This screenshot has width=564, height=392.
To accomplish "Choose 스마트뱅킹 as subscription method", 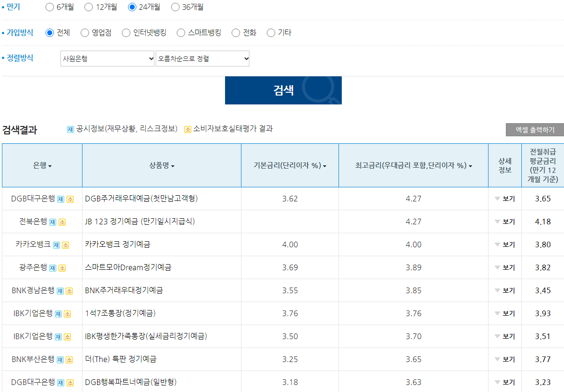I will click(181, 33).
